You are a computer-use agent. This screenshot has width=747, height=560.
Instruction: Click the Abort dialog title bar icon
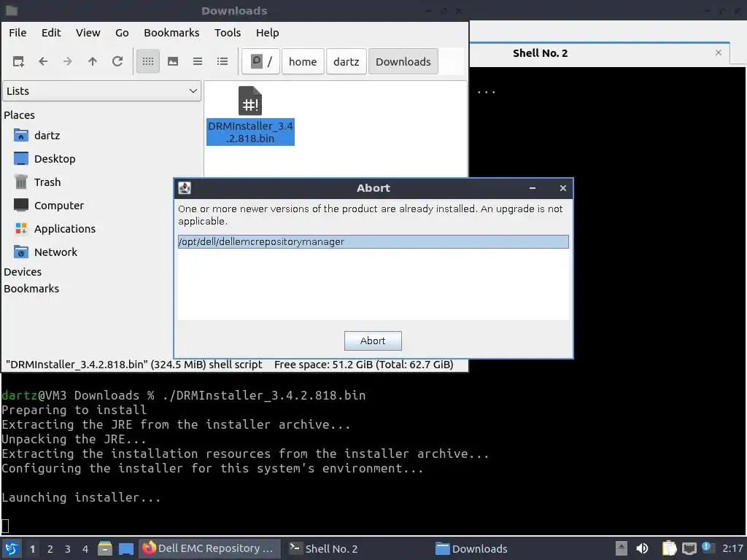185,188
